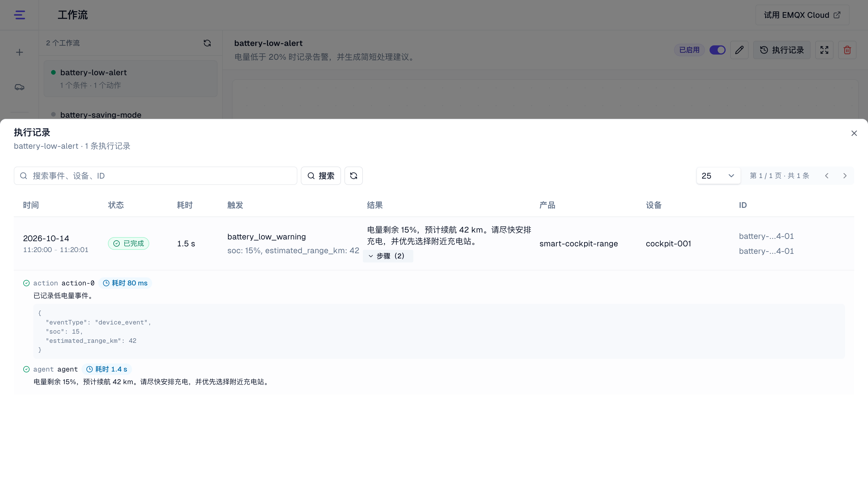This screenshot has width=868, height=495.
Task: Toggle the battery-low-alert enabled switch
Action: (x=717, y=50)
